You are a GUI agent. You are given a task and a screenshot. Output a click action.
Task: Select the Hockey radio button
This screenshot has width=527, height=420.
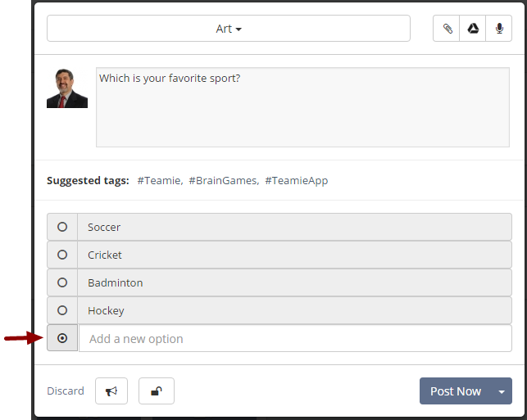[62, 310]
